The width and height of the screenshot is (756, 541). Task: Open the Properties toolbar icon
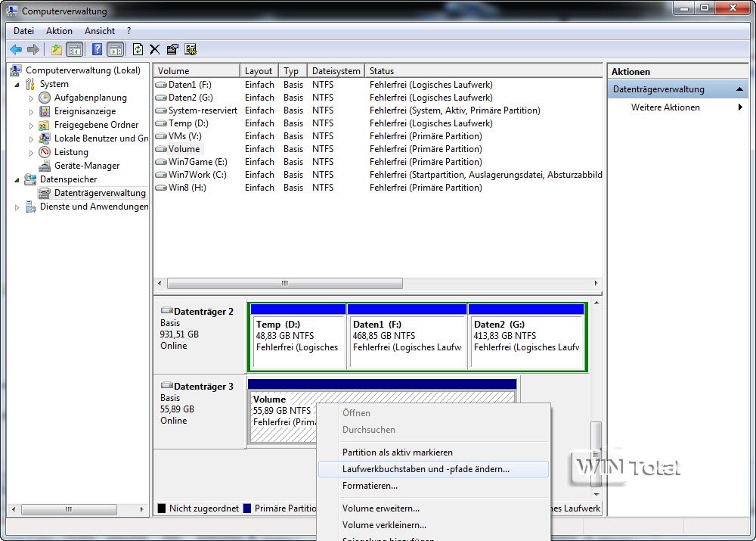[172, 50]
